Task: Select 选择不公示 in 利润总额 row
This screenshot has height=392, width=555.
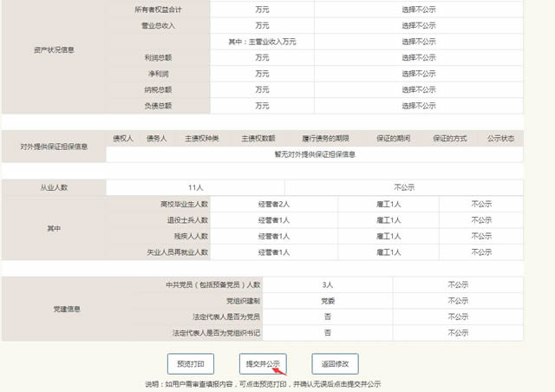Action: [x=419, y=58]
